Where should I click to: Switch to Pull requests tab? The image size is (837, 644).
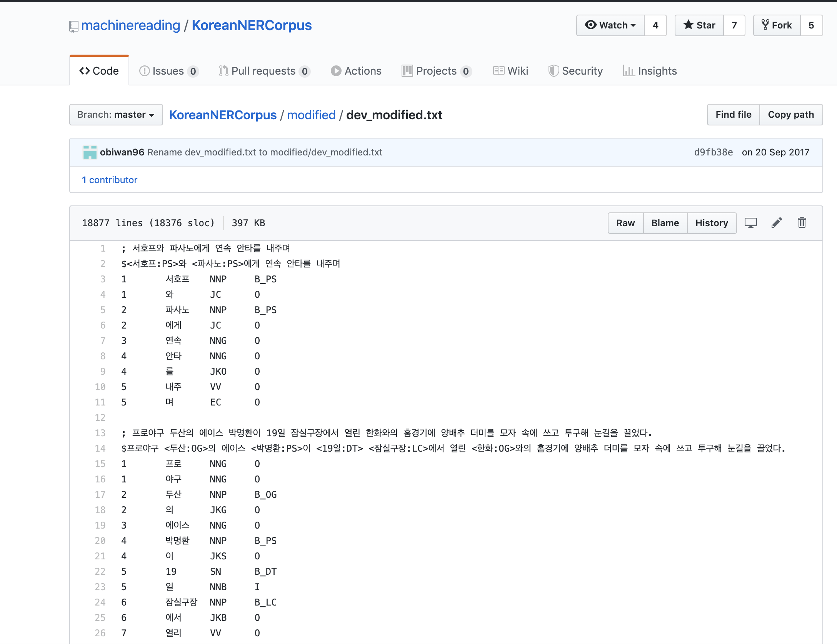tap(264, 71)
